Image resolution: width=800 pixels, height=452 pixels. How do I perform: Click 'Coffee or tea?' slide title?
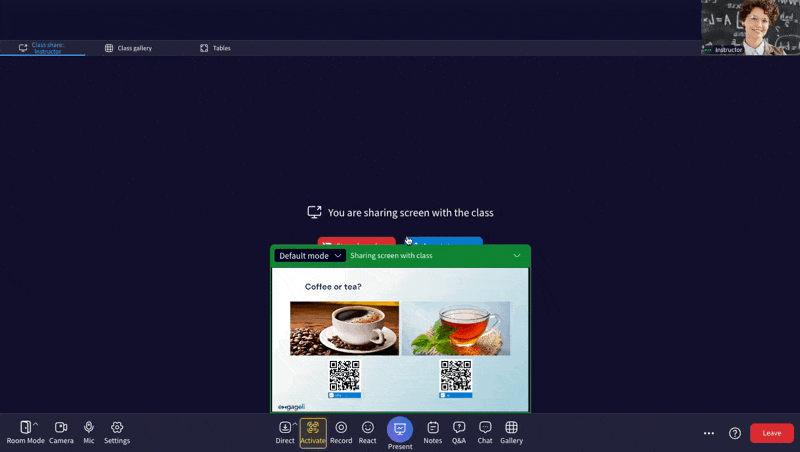coord(333,287)
